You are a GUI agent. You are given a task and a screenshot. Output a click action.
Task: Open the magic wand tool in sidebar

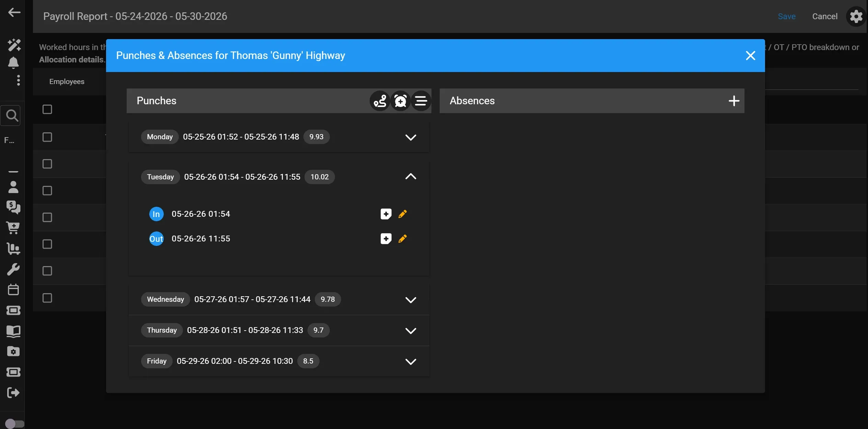(x=14, y=45)
